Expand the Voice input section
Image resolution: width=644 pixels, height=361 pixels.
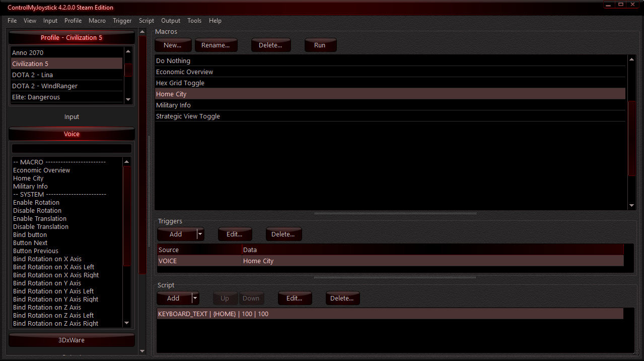coord(71,134)
